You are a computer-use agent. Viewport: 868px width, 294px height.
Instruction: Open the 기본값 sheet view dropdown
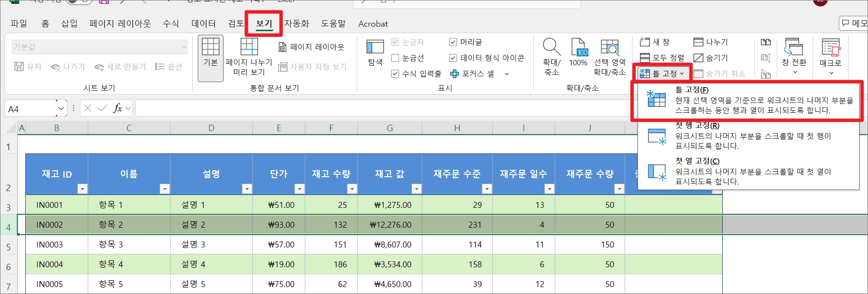tap(100, 47)
